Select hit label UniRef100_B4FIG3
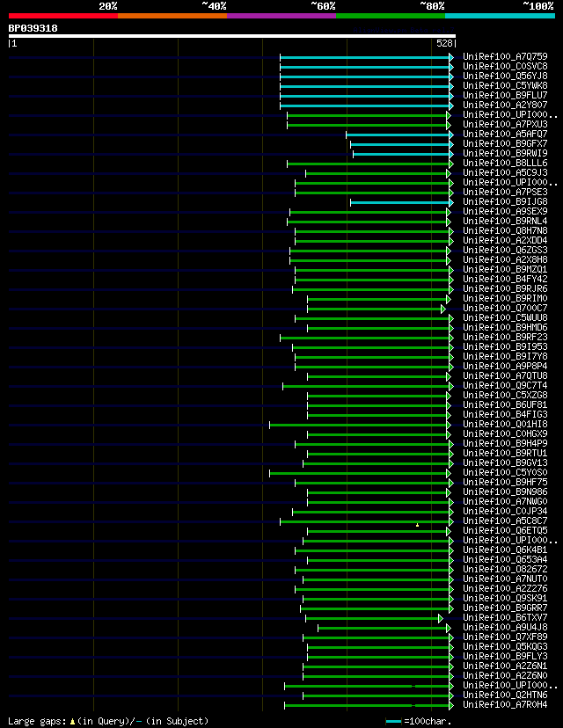This screenshot has height=728, width=563. tap(505, 415)
